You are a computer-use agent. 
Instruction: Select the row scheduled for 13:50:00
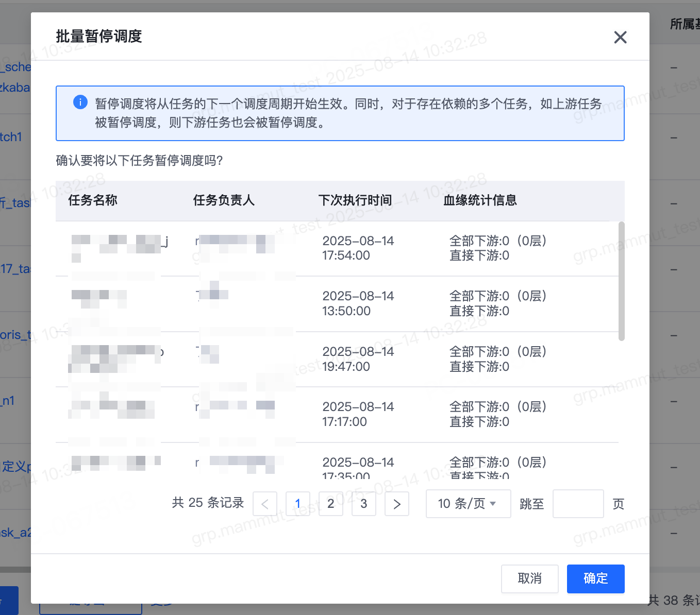346,304
